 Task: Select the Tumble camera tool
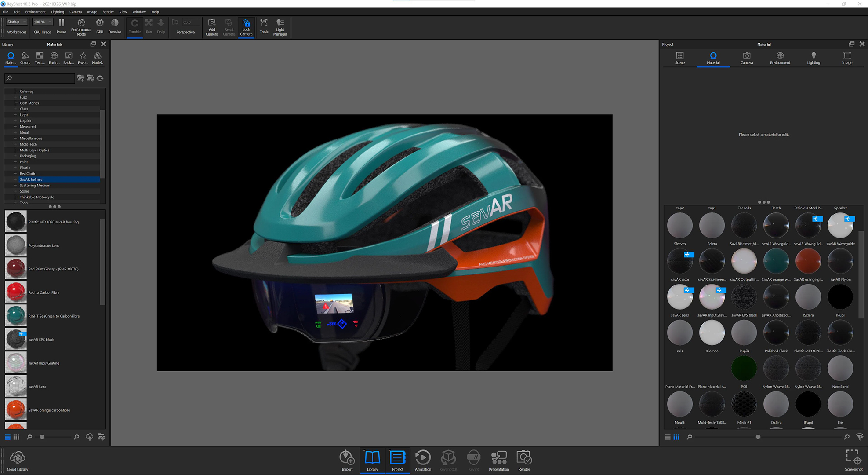click(134, 26)
